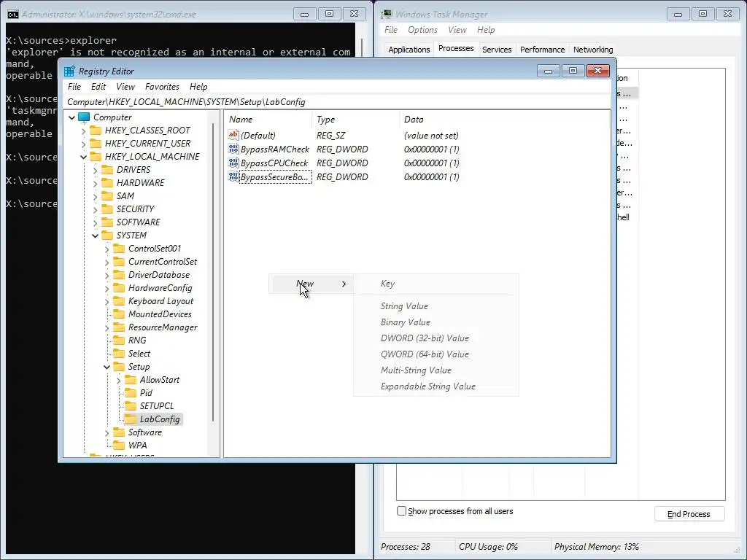Click the WPA folder icon
Viewport: 747px width, 560px height.
pos(119,446)
